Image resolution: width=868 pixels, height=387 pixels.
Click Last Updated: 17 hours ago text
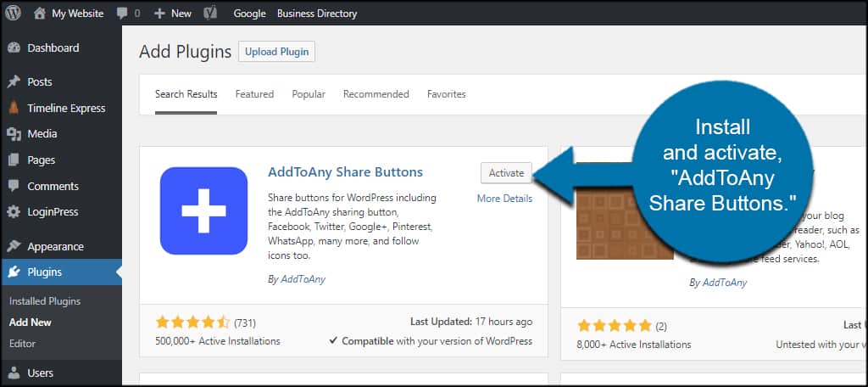pyautogui.click(x=471, y=322)
